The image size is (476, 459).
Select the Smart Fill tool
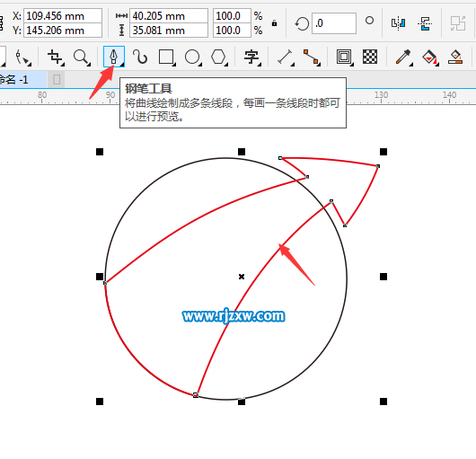(x=455, y=57)
